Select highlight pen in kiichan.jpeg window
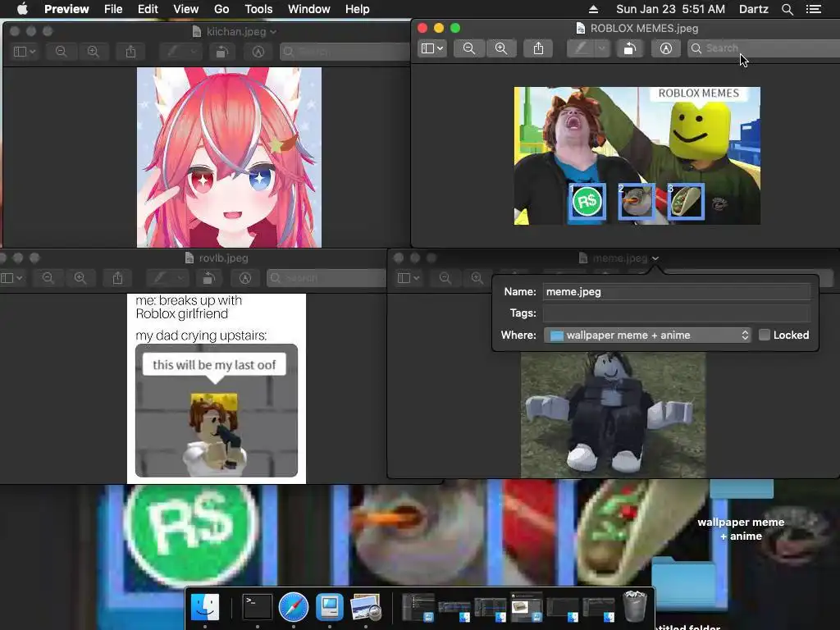Screen dimensions: 840x630 (x=172, y=52)
